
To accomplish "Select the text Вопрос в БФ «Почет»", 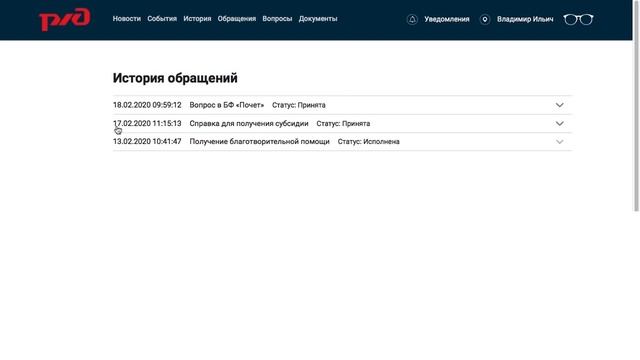I will [x=227, y=105].
